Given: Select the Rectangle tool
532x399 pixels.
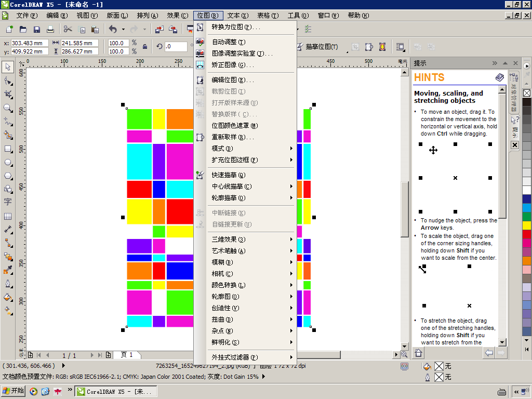Looking at the screenshot, I should pos(8,149).
